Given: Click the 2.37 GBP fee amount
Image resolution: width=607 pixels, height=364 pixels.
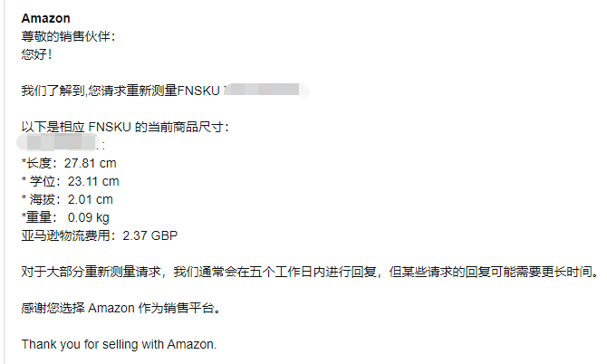Looking at the screenshot, I should pos(149,235).
